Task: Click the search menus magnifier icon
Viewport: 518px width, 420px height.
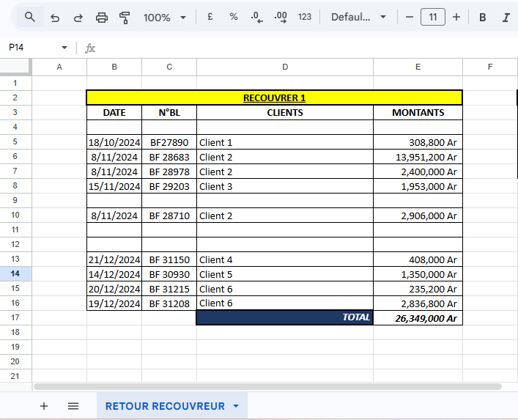Action: (x=29, y=17)
